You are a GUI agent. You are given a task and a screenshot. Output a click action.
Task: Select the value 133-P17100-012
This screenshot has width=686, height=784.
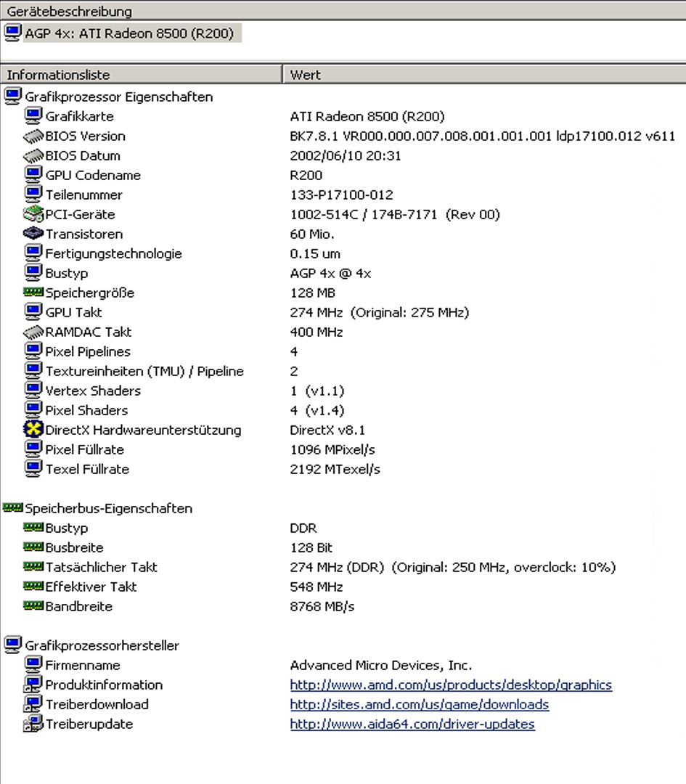coord(341,195)
